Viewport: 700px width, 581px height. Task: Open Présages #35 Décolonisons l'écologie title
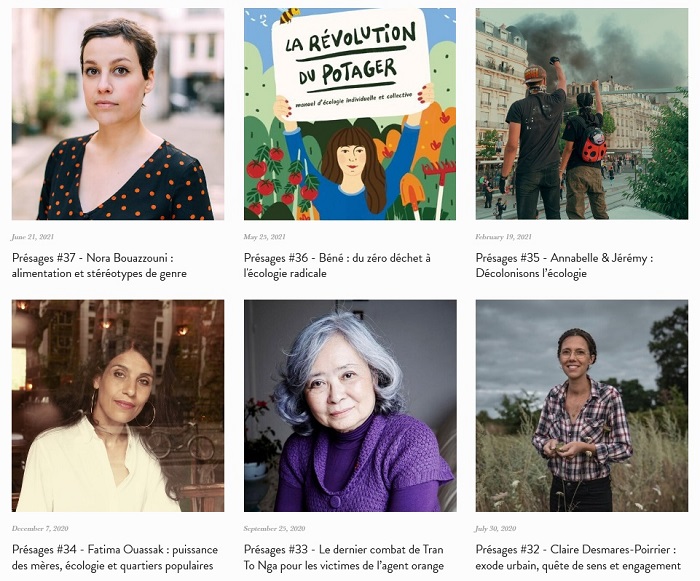[564, 265]
